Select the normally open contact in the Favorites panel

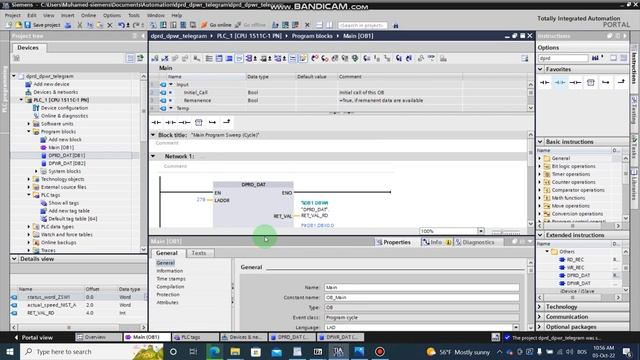coord(545,82)
